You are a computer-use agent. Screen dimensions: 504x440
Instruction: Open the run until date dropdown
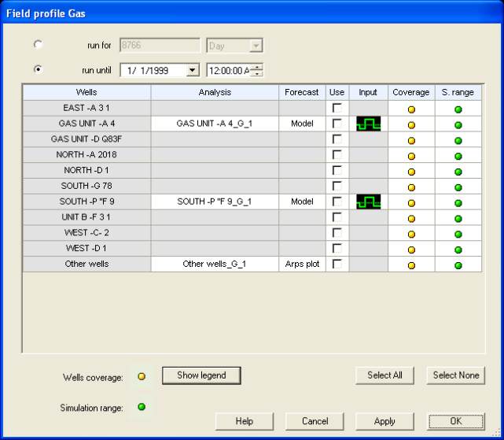(x=193, y=71)
